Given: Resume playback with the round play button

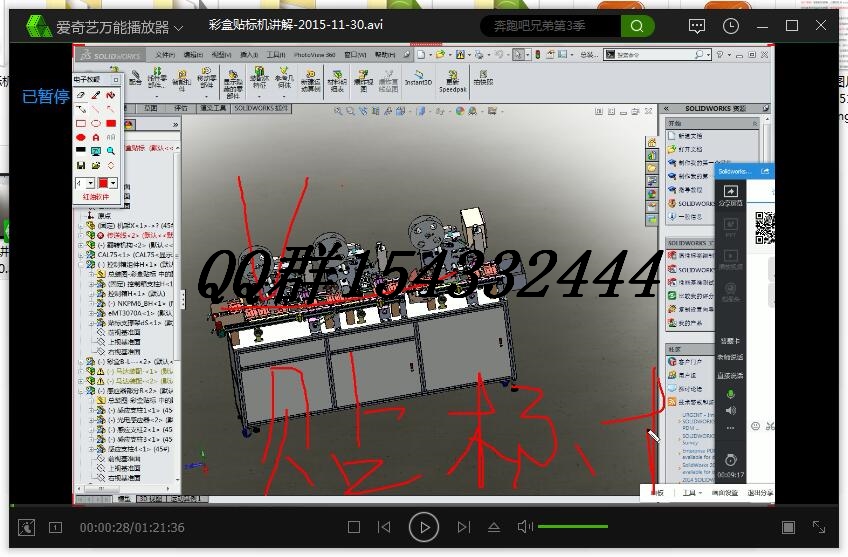Looking at the screenshot, I should point(423,527).
